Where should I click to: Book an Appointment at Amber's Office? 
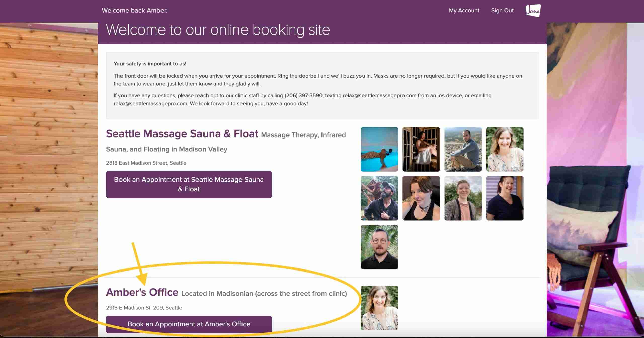click(x=189, y=324)
